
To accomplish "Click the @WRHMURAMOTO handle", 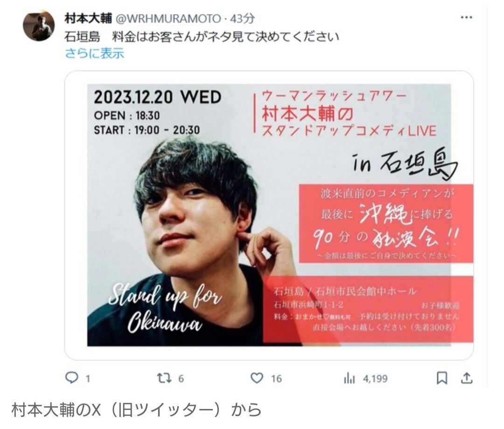I will 168,19.
